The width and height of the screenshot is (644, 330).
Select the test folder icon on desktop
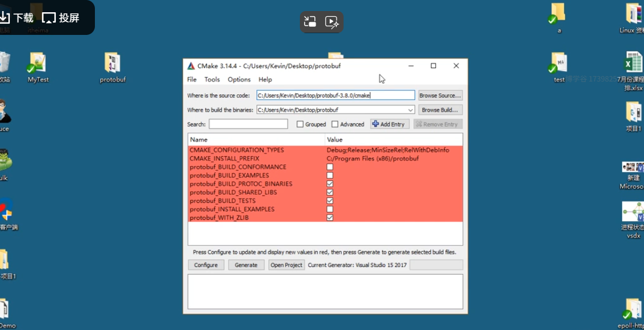(x=558, y=63)
